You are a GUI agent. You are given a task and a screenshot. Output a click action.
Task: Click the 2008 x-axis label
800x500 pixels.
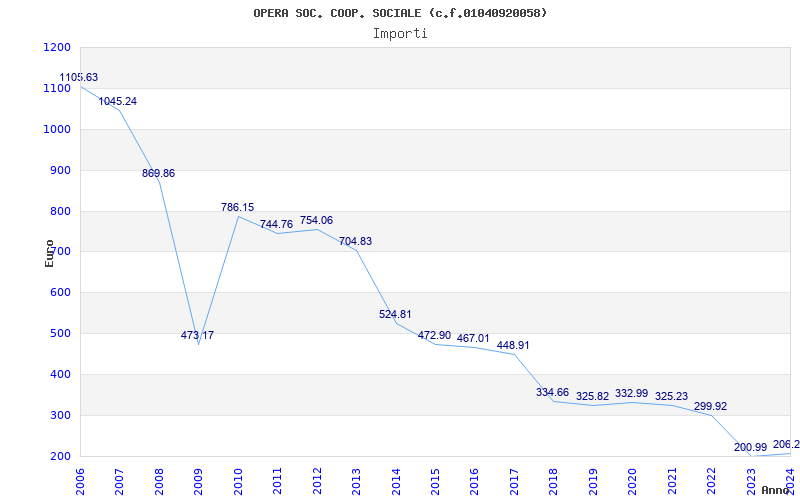coord(159,480)
